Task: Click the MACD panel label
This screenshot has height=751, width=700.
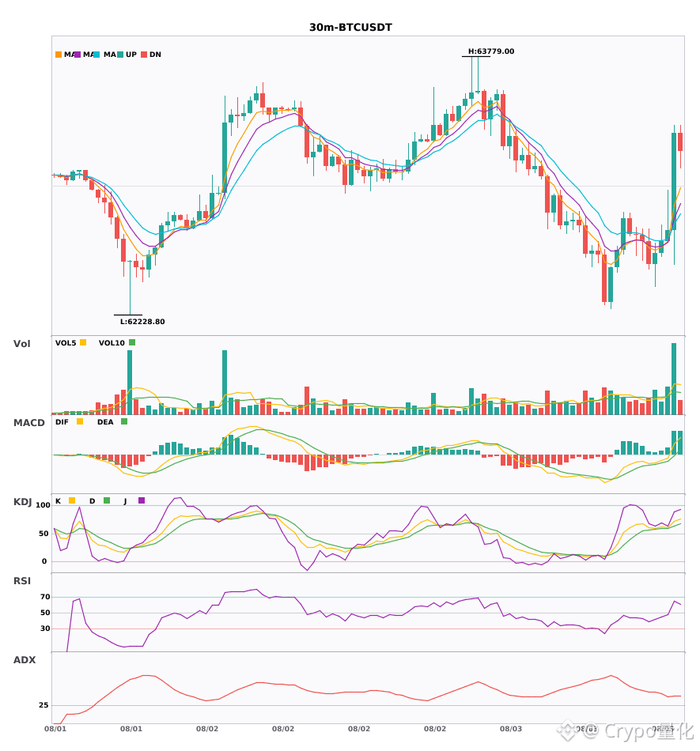Action: 28,423
